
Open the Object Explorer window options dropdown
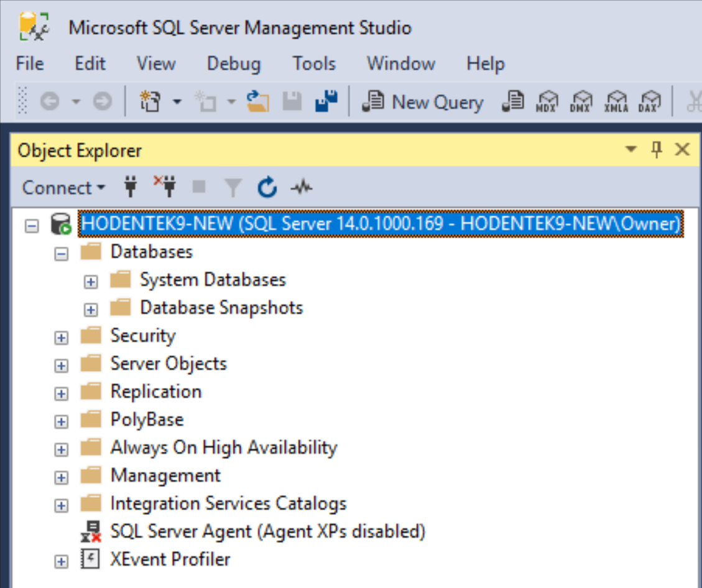[x=631, y=150]
